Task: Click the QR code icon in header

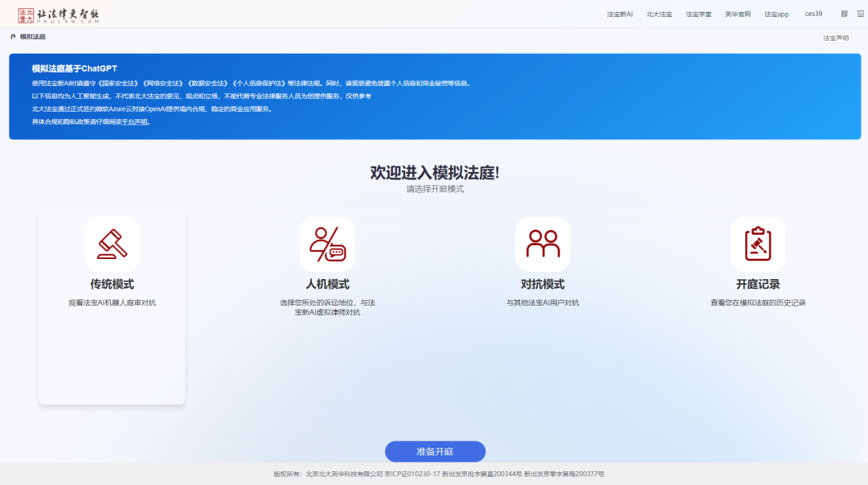Action: click(844, 14)
